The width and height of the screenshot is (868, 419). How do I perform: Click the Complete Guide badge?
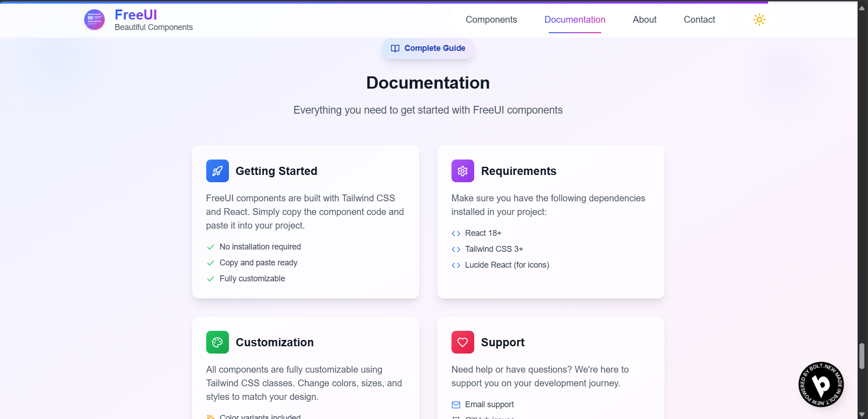(x=428, y=48)
